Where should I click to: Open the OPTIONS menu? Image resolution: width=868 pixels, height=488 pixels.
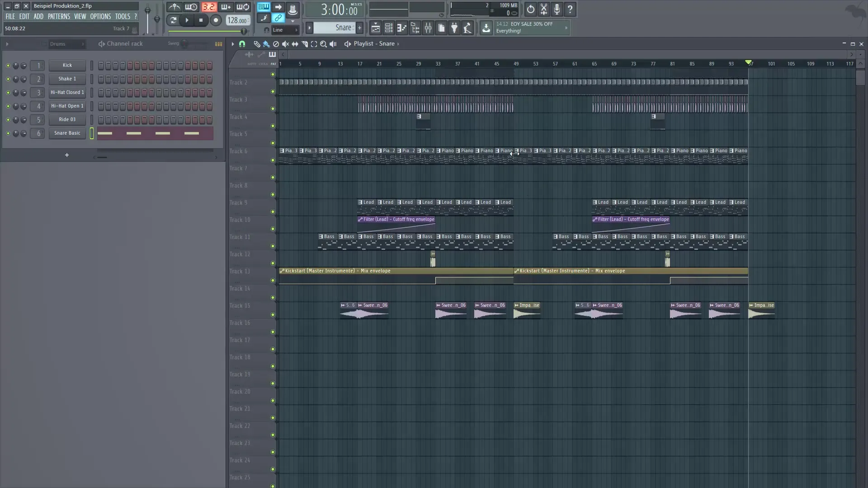tap(100, 16)
